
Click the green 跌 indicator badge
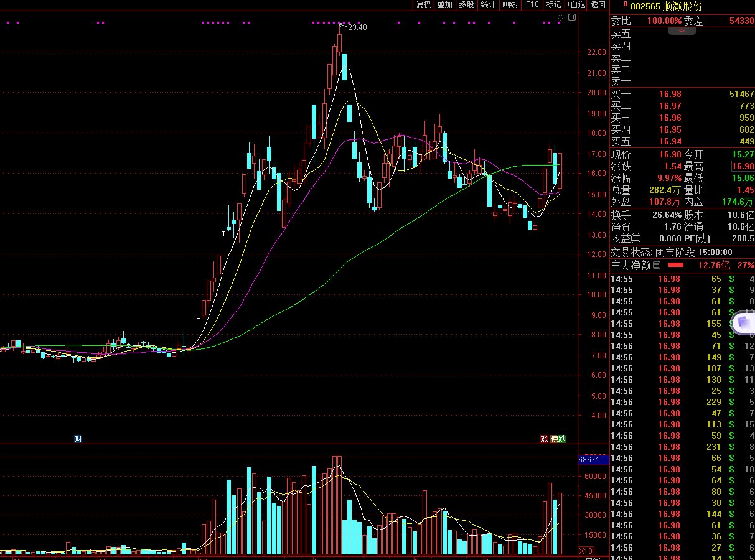(x=562, y=439)
